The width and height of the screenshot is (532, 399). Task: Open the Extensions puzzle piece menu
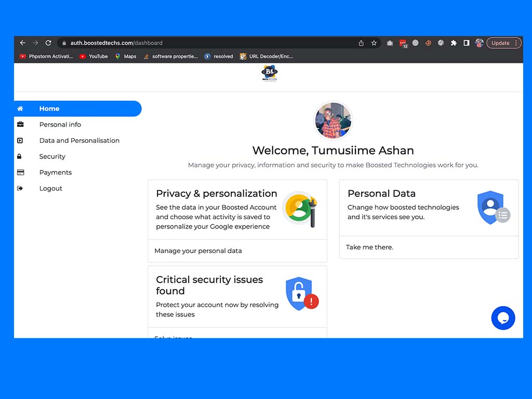(454, 43)
